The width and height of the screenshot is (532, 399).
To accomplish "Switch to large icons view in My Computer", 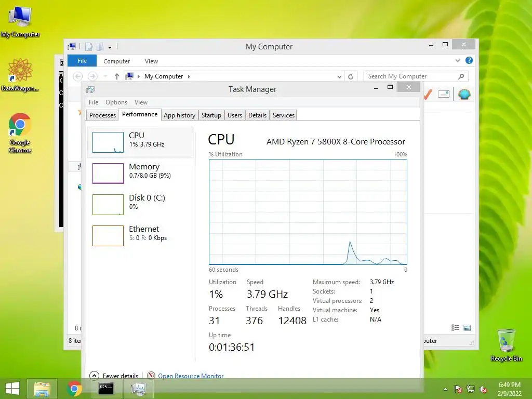I will (467, 328).
